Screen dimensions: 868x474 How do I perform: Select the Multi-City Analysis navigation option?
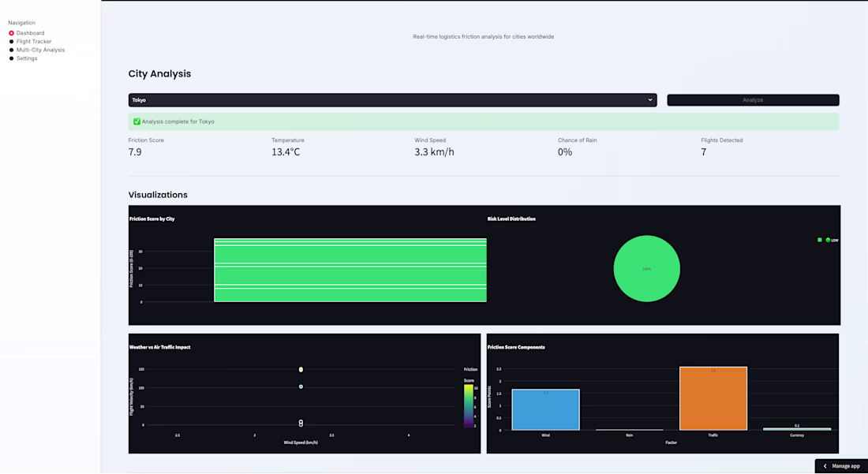[x=36, y=50]
